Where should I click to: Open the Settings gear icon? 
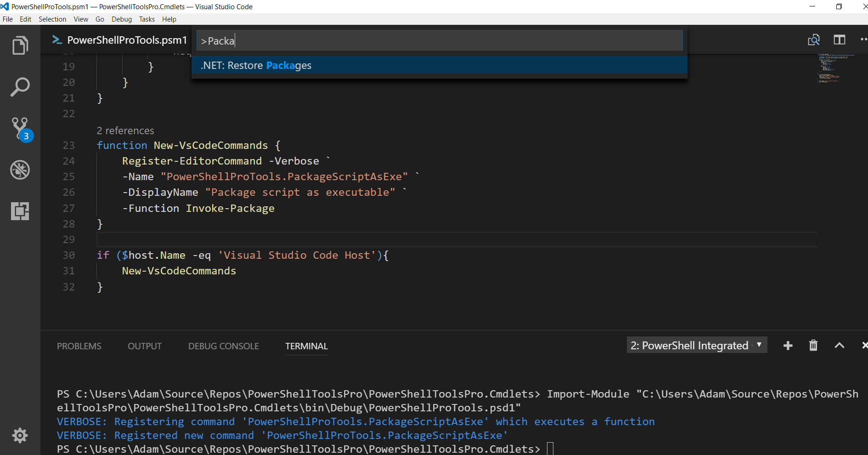(20, 435)
